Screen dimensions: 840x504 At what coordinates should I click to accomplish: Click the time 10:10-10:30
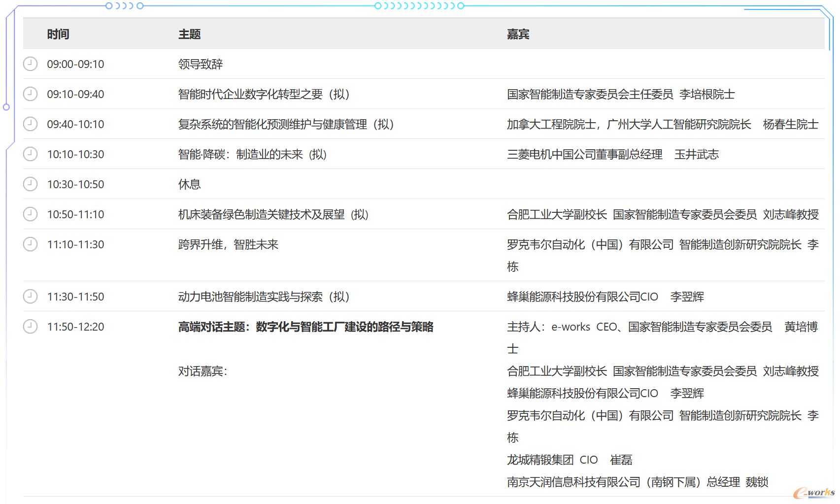(x=75, y=154)
